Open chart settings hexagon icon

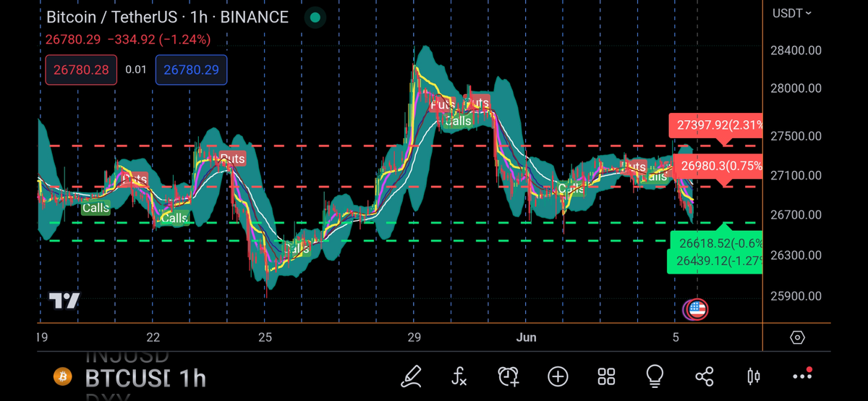pyautogui.click(x=797, y=337)
